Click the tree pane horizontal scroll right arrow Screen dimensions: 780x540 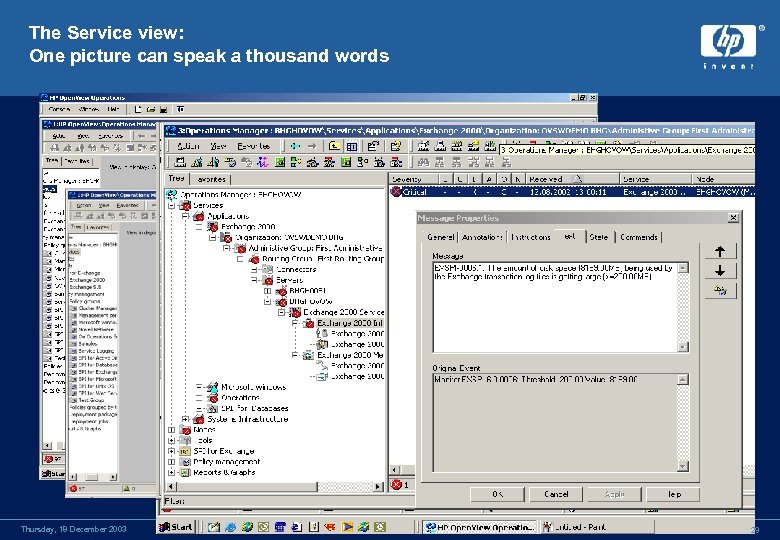[x=378, y=486]
